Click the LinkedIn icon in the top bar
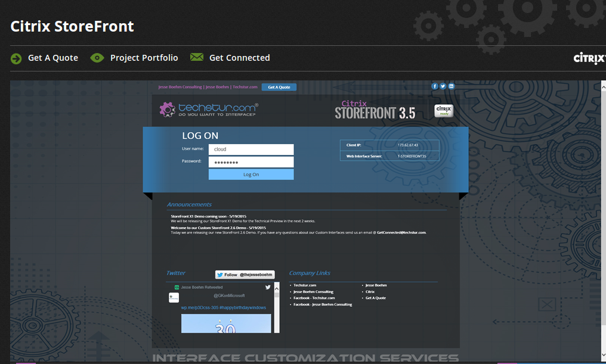Image resolution: width=606 pixels, height=364 pixels. 451,86
